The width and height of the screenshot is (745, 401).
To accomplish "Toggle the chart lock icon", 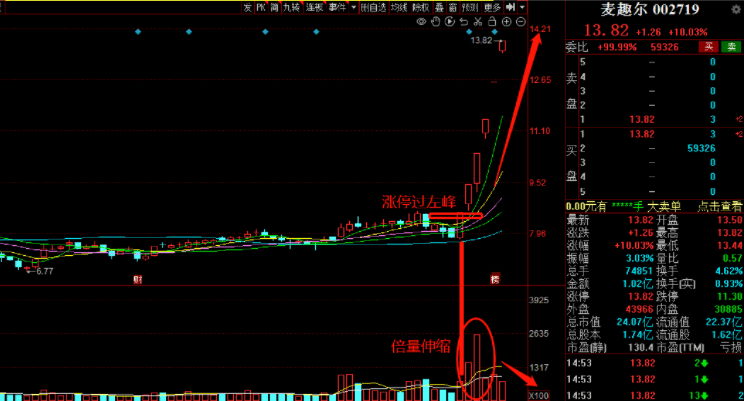I will [494, 21].
